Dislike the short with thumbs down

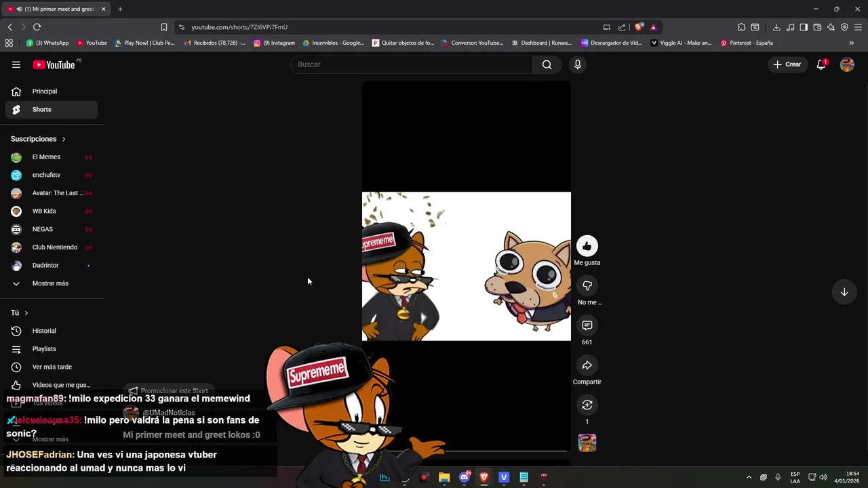point(587,285)
